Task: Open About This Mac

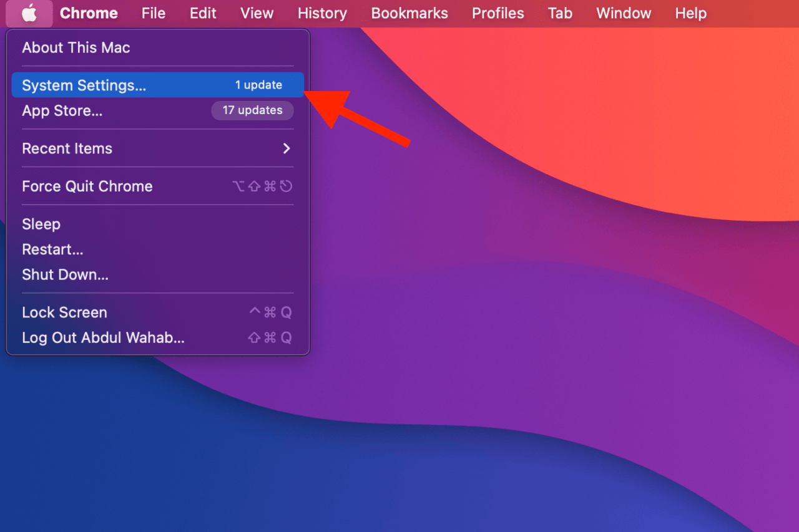Action: [157, 47]
